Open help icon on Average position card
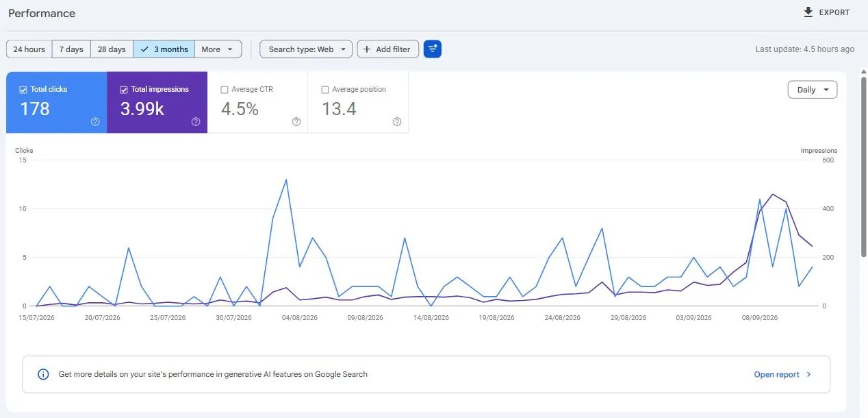The width and height of the screenshot is (868, 418). (397, 121)
